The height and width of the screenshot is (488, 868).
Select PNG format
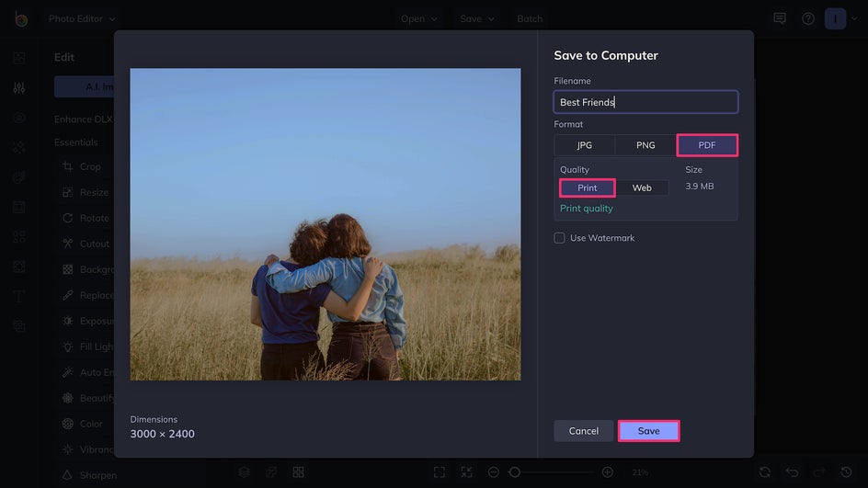pyautogui.click(x=645, y=145)
